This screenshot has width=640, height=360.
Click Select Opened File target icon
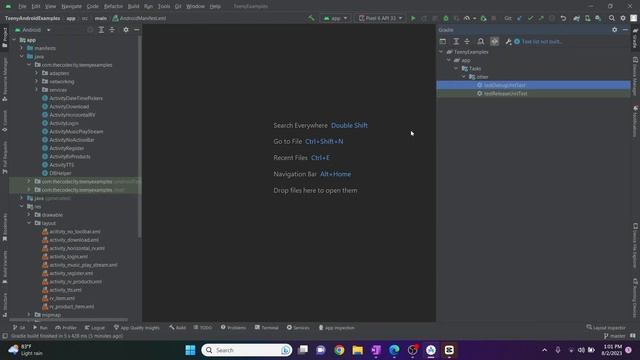pyautogui.click(x=90, y=30)
